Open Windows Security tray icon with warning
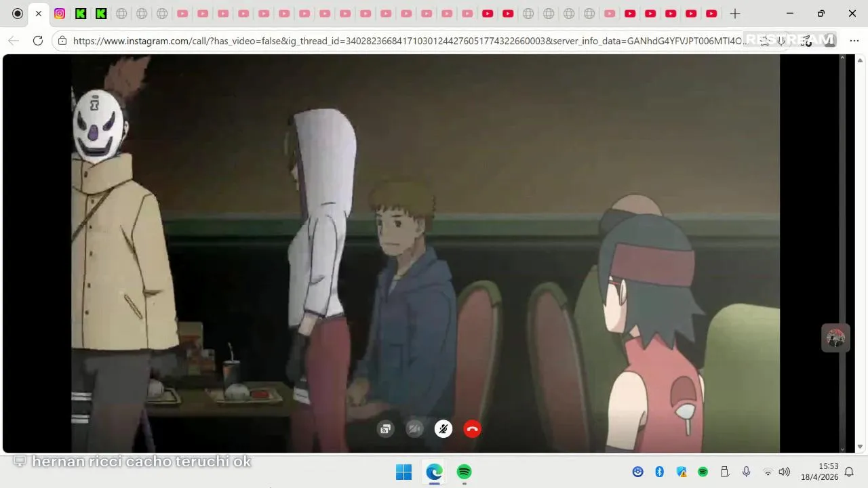Screen dimensions: 868x488 (682, 472)
